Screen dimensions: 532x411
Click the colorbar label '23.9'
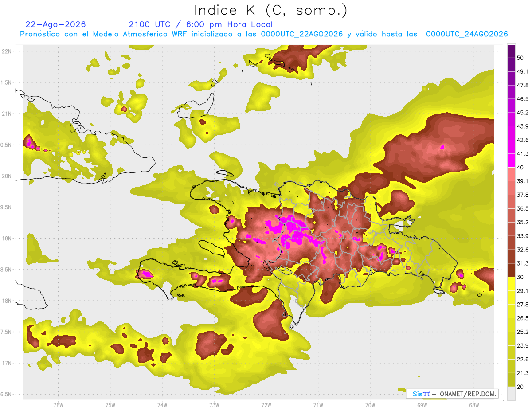(523, 346)
